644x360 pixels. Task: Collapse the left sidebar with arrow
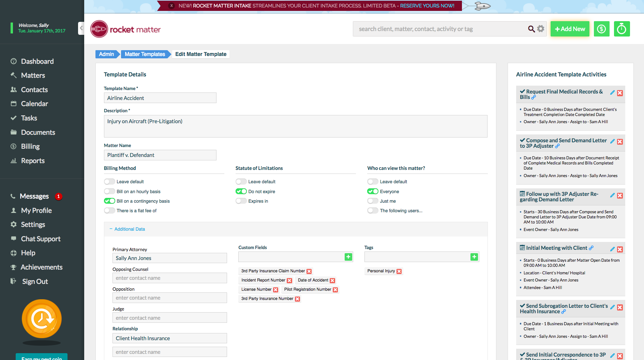(x=81, y=28)
